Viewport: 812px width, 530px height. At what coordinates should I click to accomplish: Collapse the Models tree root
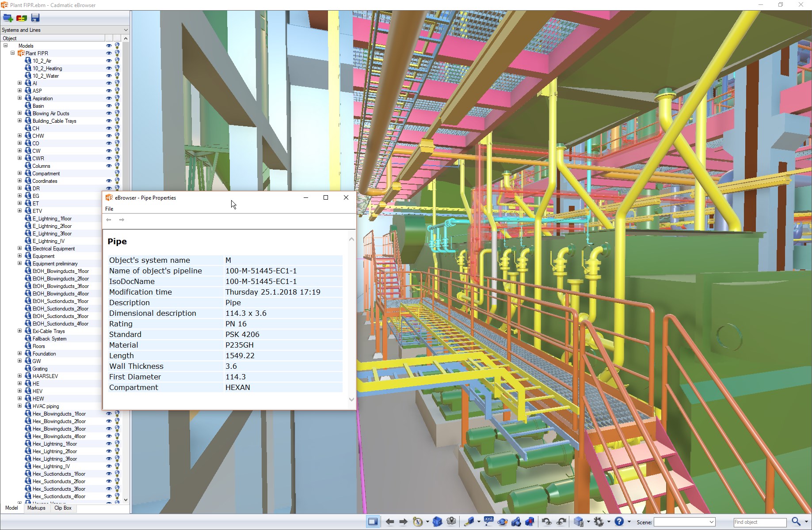tap(6, 45)
